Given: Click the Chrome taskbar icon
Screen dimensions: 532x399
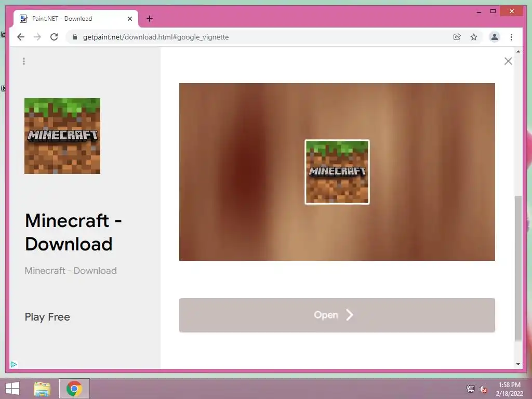Looking at the screenshot, I should 74,389.
